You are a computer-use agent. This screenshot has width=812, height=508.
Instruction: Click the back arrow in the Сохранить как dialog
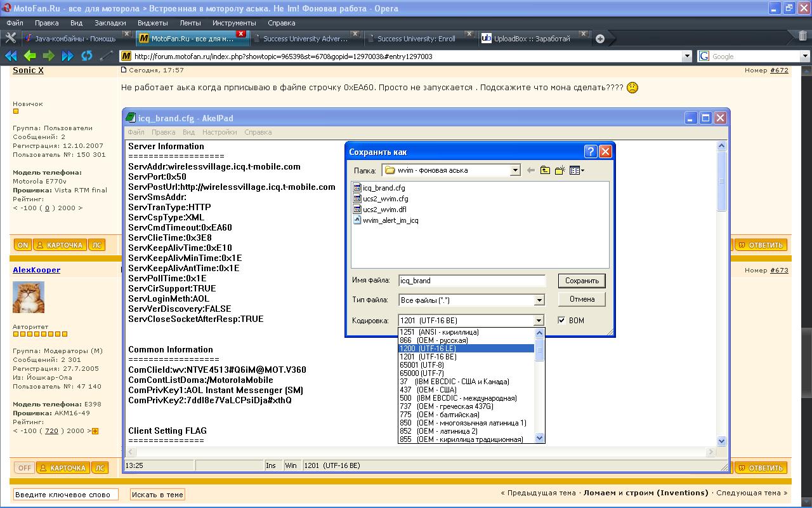pyautogui.click(x=531, y=170)
